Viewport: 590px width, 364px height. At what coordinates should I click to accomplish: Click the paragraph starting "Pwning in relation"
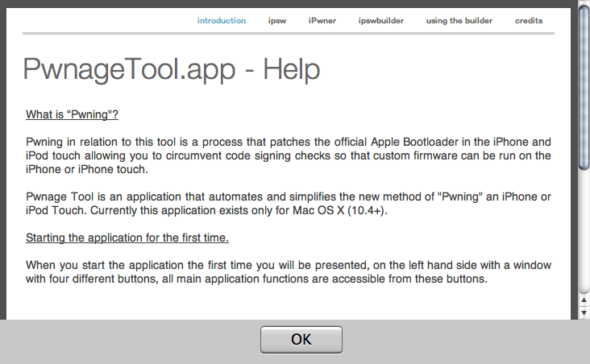289,155
